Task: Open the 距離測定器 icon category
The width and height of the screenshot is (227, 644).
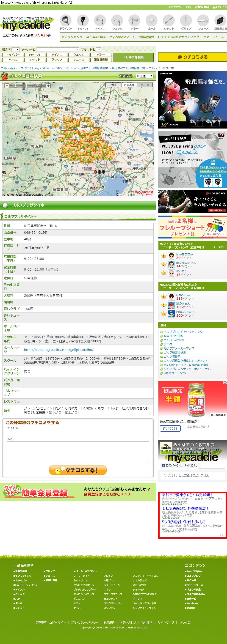Action: pyautogui.click(x=220, y=22)
